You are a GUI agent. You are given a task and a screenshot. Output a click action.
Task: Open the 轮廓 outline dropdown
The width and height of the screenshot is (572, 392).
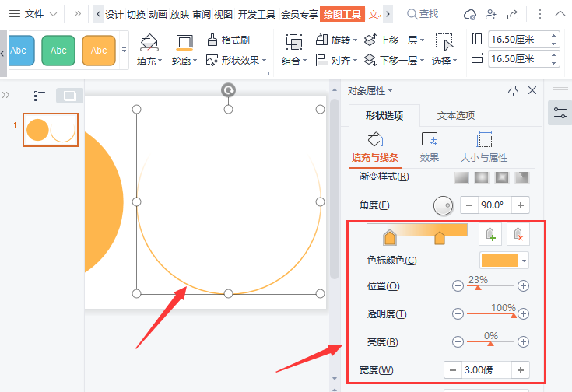(184, 51)
